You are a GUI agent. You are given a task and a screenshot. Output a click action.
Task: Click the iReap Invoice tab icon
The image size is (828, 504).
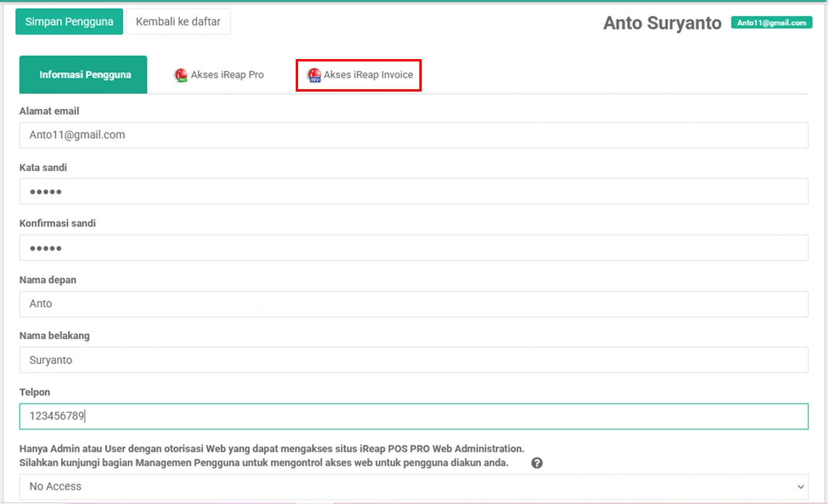click(x=313, y=76)
